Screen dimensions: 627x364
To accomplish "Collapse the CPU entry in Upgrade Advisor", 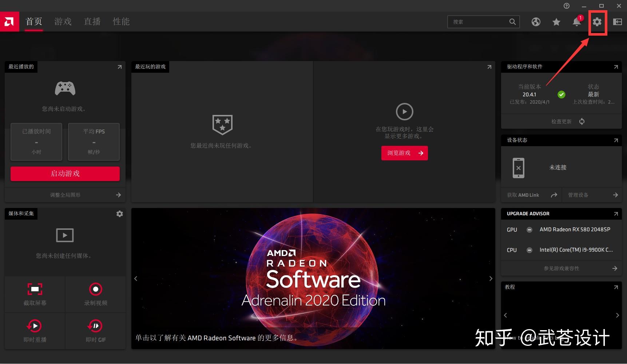I will (529, 250).
